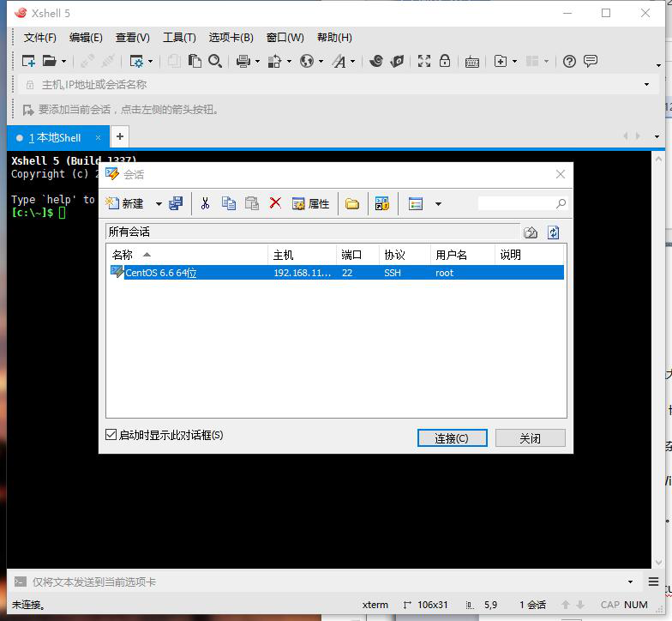Expand the properties gear dropdown arrow
Image resolution: width=672 pixels, height=621 pixels.
[150, 62]
